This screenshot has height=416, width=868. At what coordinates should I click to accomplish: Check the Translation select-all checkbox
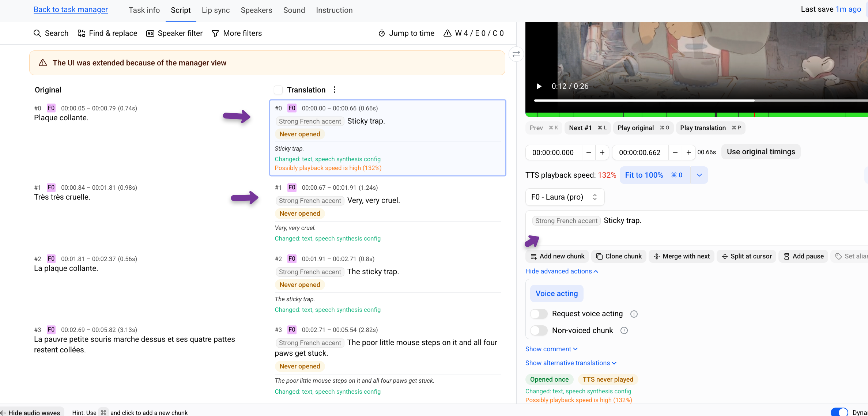[278, 90]
